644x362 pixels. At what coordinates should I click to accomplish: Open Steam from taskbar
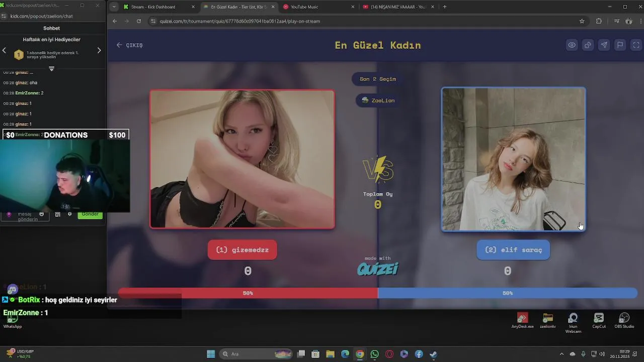click(433, 354)
